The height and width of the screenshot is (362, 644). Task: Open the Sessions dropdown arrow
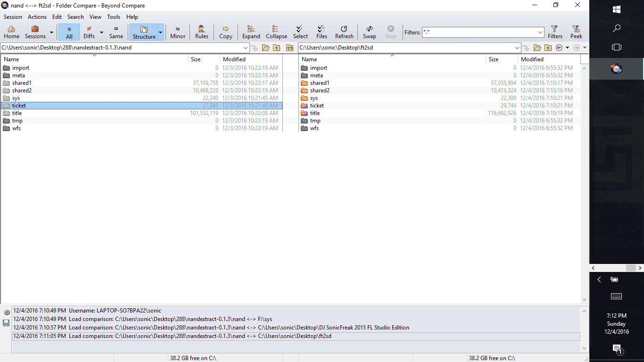coord(51,33)
